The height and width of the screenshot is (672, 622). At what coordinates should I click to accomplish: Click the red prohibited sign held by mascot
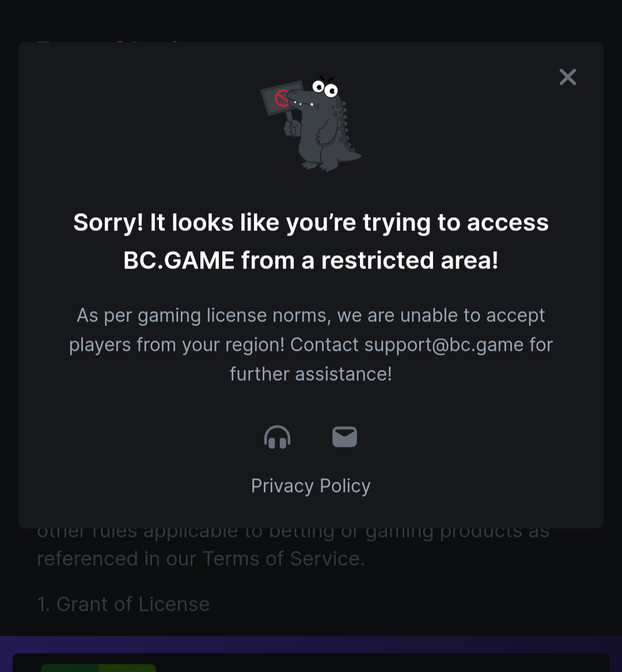click(x=282, y=98)
